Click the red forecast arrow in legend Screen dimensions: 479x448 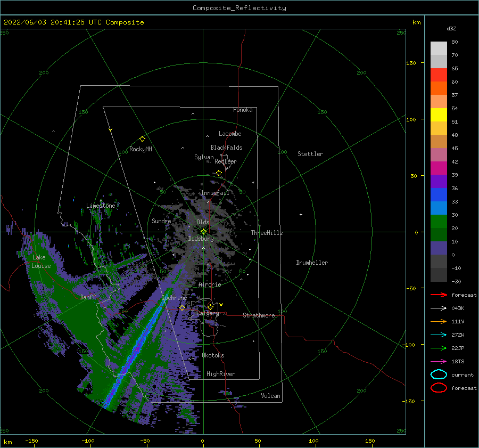439,295
